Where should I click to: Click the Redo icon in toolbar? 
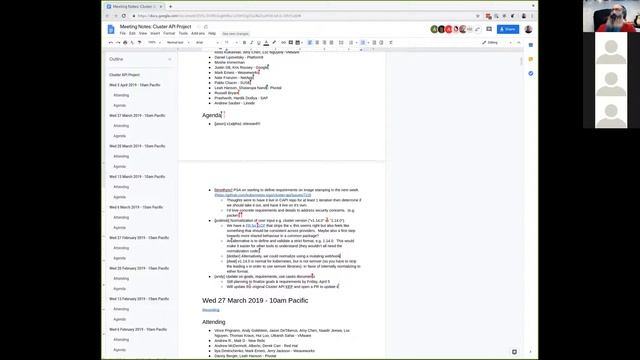[x=118, y=42]
